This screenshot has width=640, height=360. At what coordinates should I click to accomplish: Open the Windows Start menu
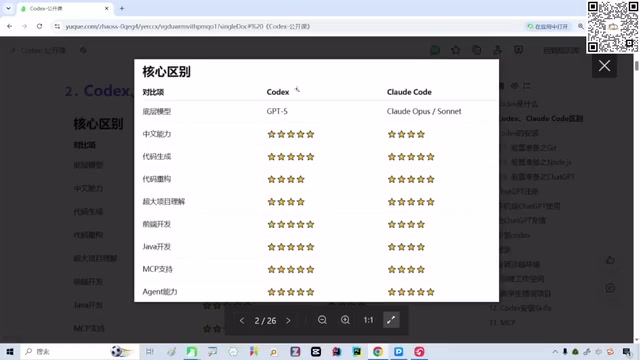click(10, 352)
